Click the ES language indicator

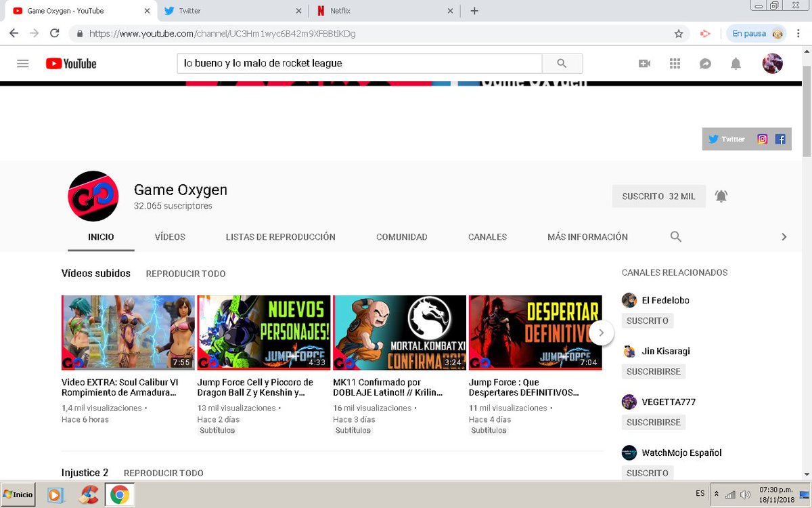(700, 494)
